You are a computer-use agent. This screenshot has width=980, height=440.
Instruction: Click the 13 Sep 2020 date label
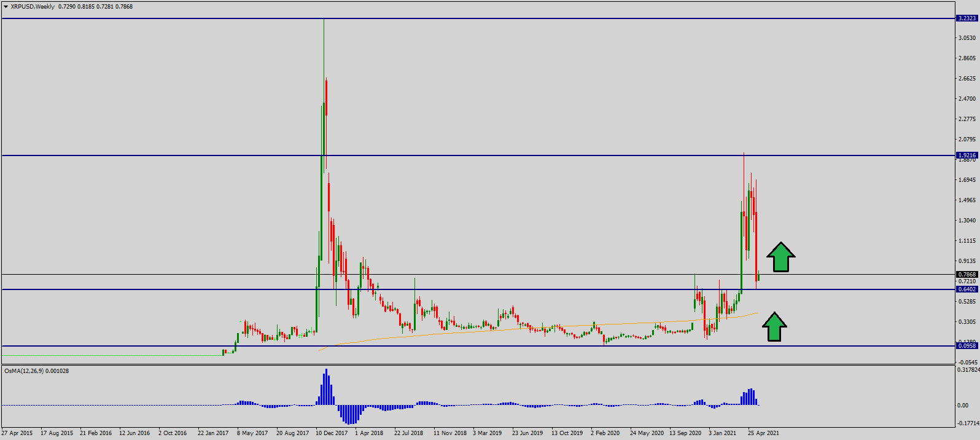(685, 433)
